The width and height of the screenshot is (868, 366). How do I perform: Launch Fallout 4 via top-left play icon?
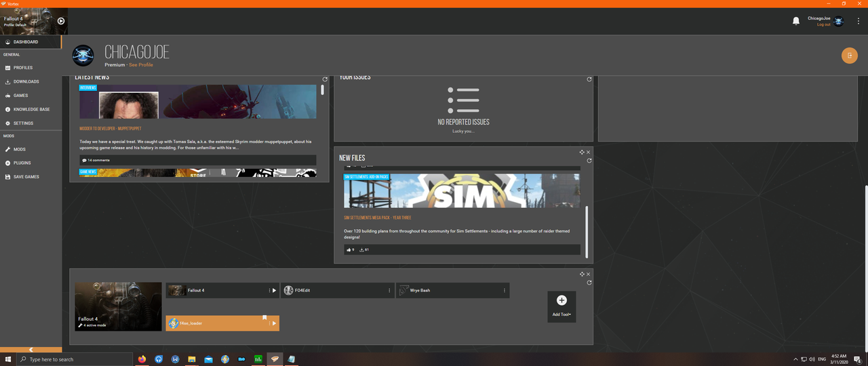click(61, 21)
